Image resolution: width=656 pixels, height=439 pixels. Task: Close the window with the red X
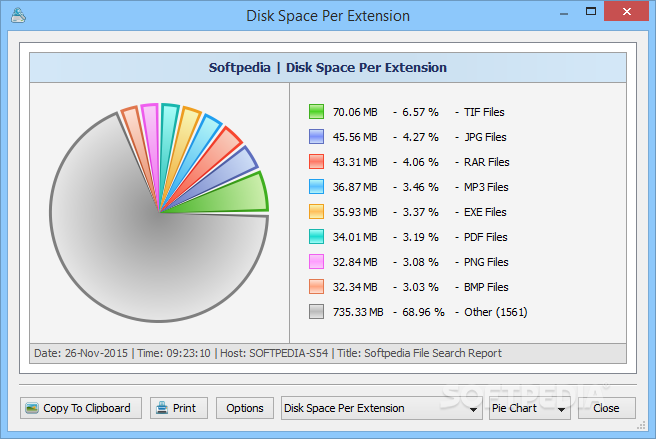coord(626,11)
